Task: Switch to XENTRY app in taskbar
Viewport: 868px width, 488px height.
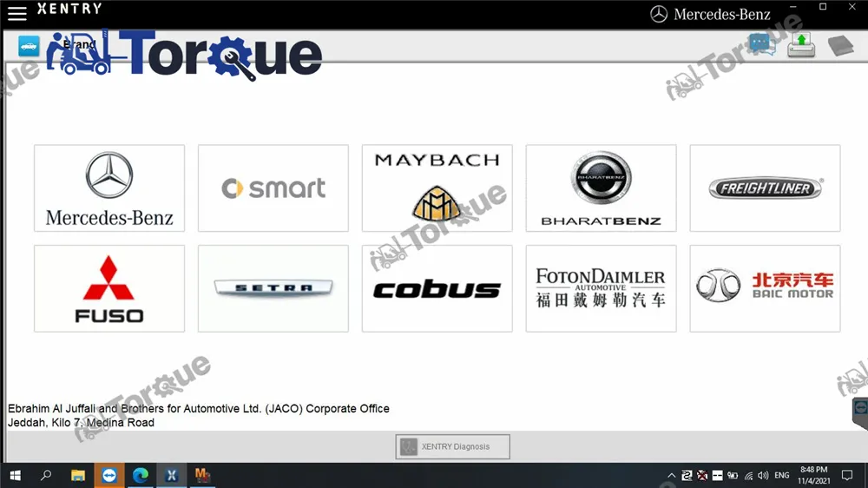Action: [172, 475]
